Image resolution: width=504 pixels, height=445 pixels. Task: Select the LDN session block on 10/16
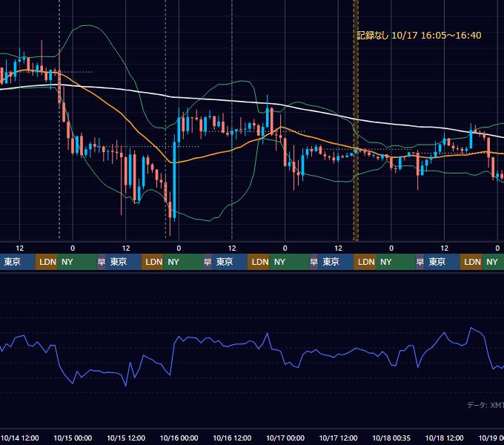(x=259, y=262)
